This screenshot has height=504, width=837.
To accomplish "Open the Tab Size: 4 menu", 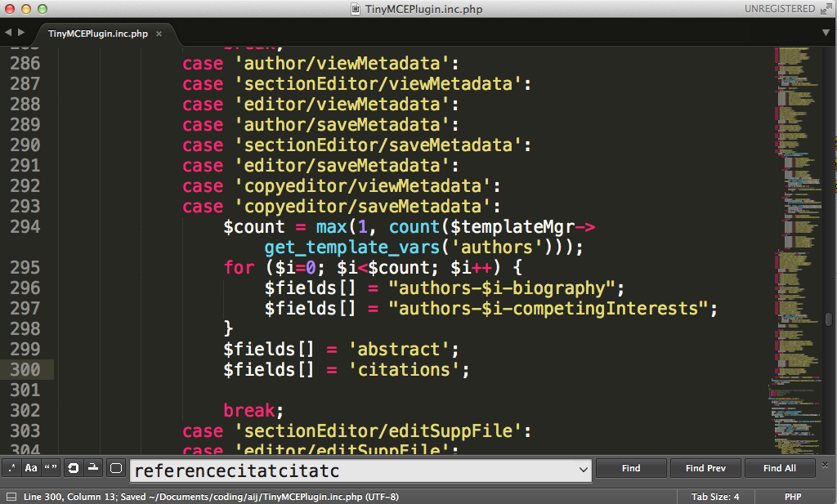I will click(714, 497).
